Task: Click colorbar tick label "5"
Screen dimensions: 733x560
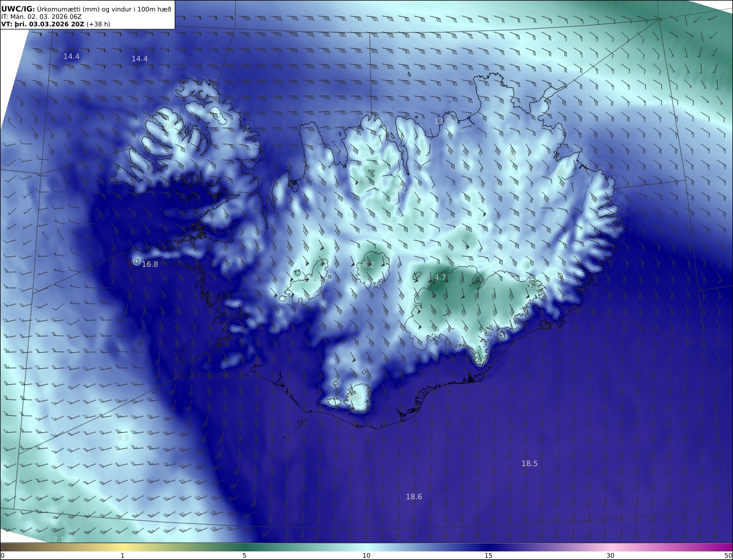Action: click(x=245, y=555)
